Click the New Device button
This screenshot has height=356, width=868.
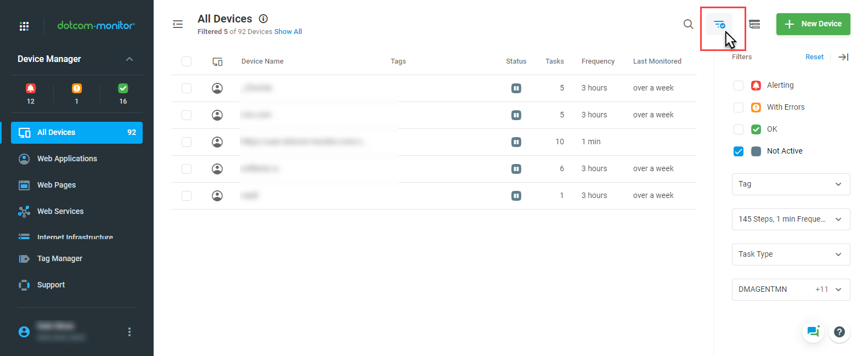click(813, 24)
